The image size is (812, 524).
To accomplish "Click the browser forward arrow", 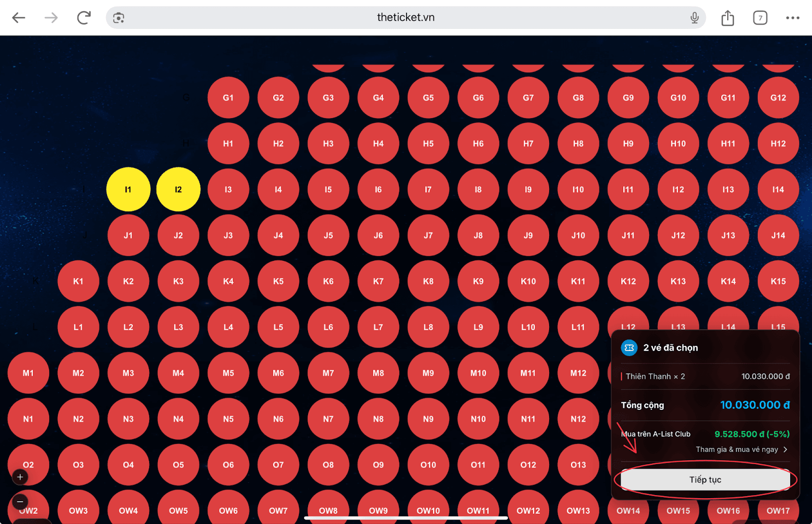I will click(51, 18).
